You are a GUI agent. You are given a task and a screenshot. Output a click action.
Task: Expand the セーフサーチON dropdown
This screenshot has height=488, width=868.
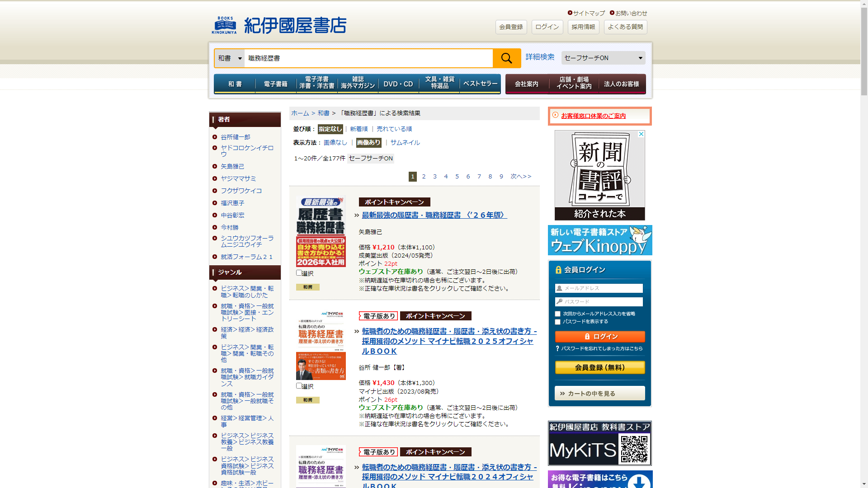pyautogui.click(x=603, y=58)
